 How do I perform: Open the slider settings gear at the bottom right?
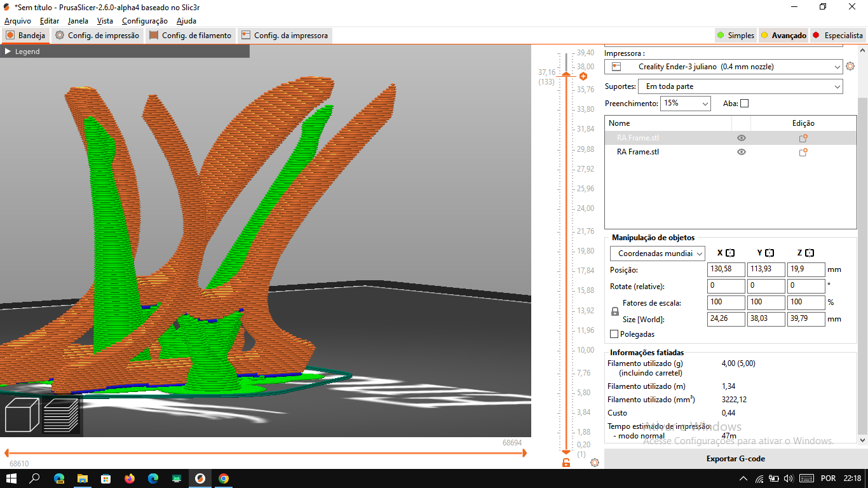click(x=595, y=463)
